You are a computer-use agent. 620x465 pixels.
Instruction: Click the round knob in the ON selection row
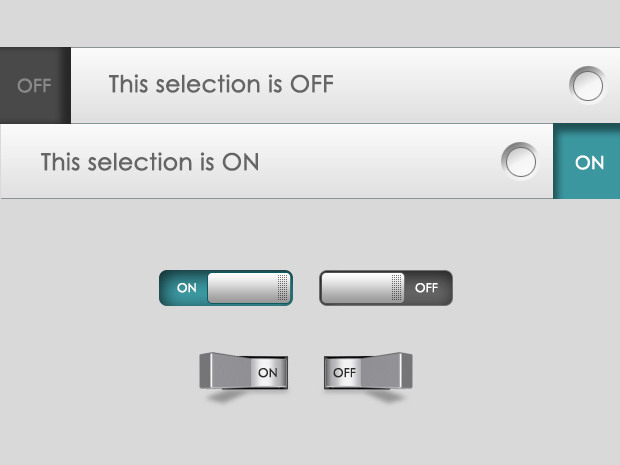coord(519,161)
